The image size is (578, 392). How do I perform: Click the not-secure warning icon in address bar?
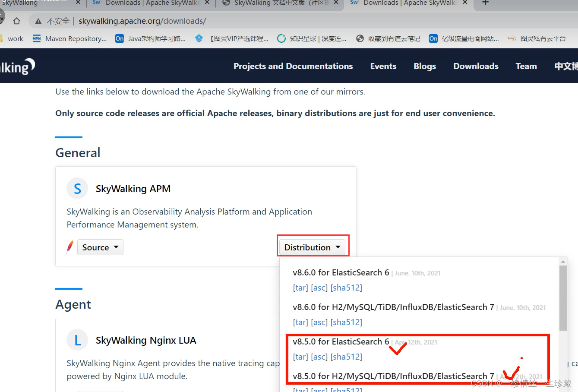tap(38, 21)
